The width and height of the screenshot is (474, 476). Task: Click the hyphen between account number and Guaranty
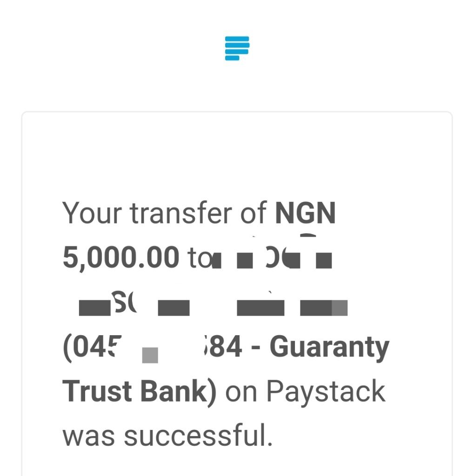tap(256, 349)
